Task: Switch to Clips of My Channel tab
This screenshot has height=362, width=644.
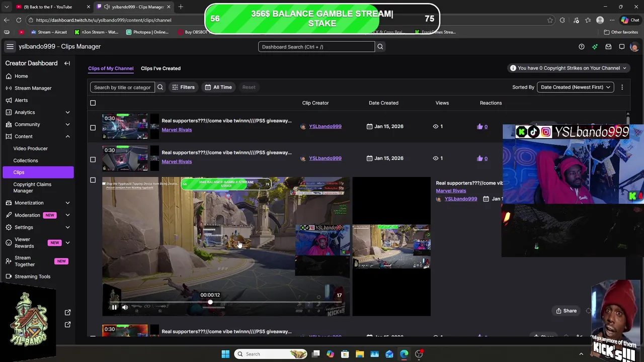Action: pyautogui.click(x=111, y=68)
